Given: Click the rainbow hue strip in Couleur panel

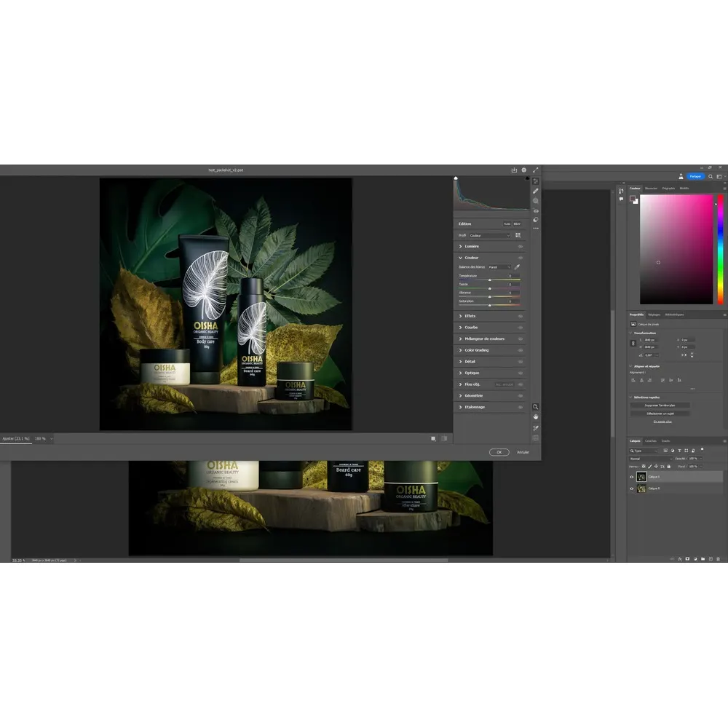Looking at the screenshot, I should (720, 250).
